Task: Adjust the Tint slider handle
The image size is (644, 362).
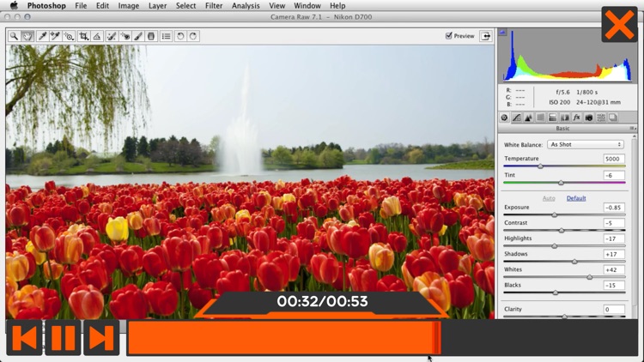Action: pos(561,183)
